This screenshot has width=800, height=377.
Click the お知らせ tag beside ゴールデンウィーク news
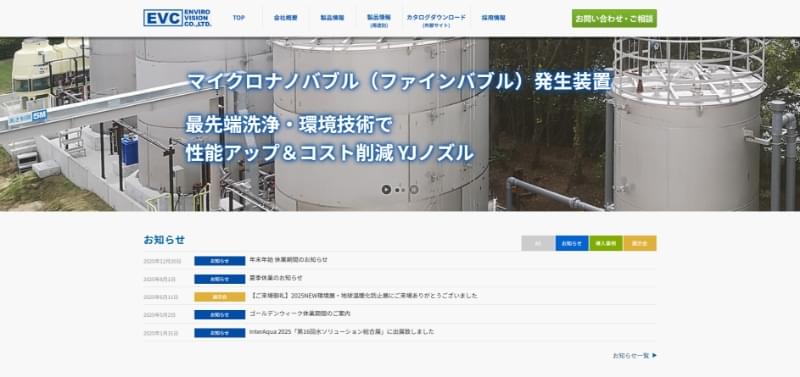tap(219, 315)
